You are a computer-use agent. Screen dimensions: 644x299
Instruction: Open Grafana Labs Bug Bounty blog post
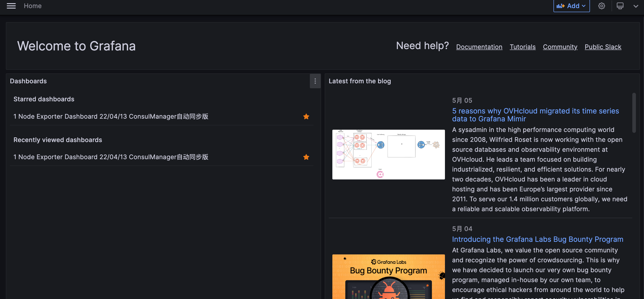point(537,239)
